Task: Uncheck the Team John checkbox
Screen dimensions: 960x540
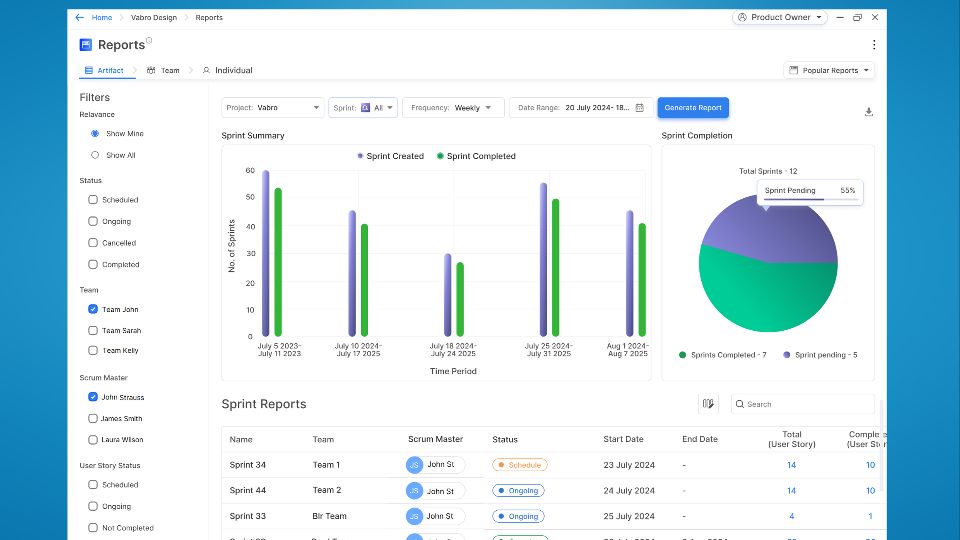Action: [93, 310]
